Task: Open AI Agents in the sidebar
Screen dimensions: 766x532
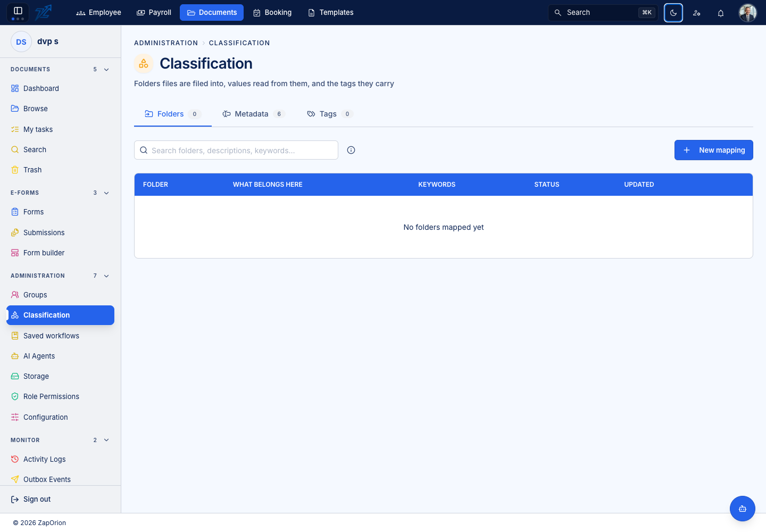Action: pyautogui.click(x=60, y=356)
